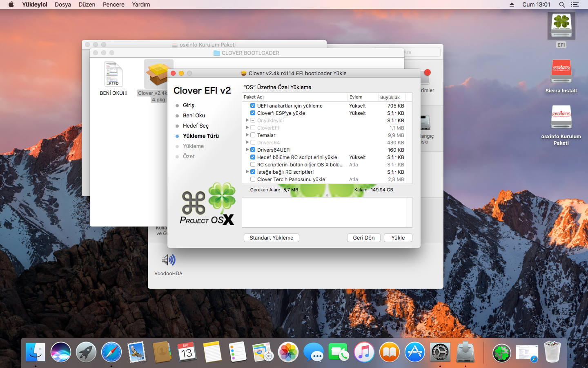Check Clover Tercih Panosunu yükle option
This screenshot has width=588, height=368.
pyautogui.click(x=253, y=179)
